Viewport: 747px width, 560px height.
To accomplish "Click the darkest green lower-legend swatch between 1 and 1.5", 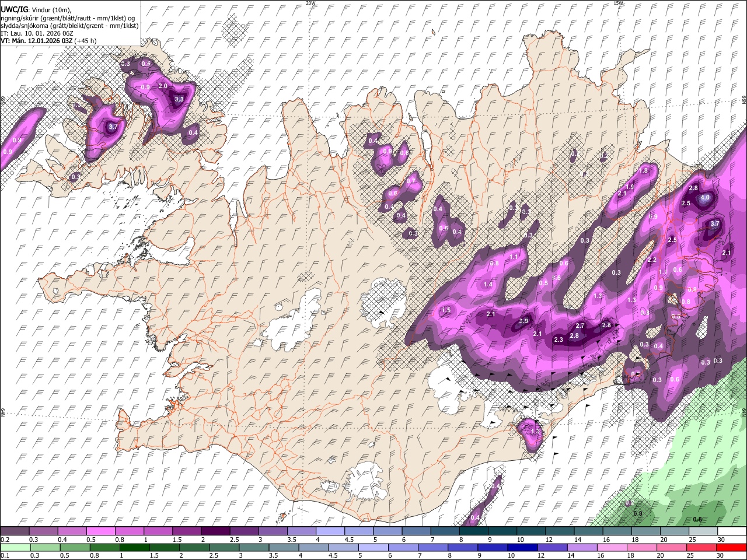I will click(135, 548).
